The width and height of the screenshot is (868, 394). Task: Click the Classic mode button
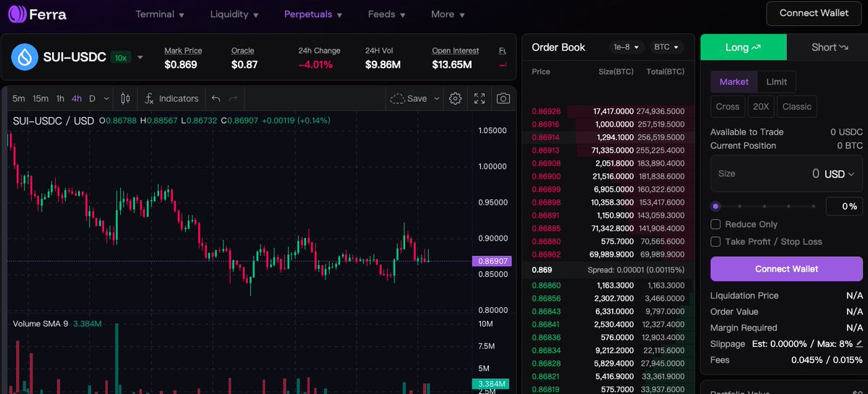tap(797, 106)
